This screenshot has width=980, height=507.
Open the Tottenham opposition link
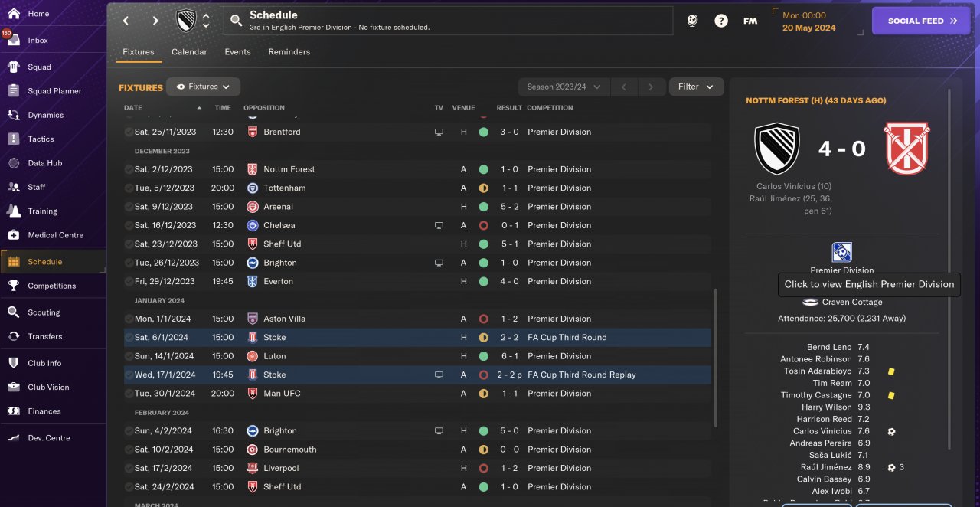[284, 188]
